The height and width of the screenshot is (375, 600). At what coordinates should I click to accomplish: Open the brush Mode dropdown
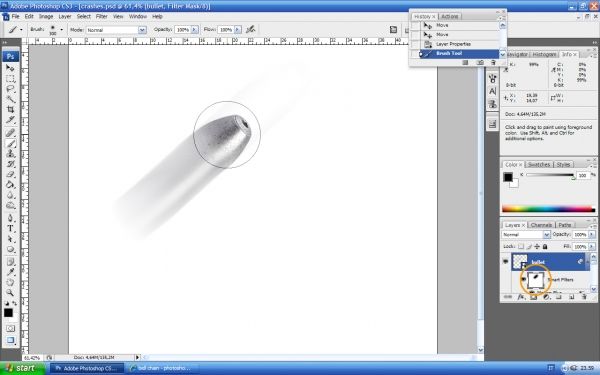coord(116,30)
